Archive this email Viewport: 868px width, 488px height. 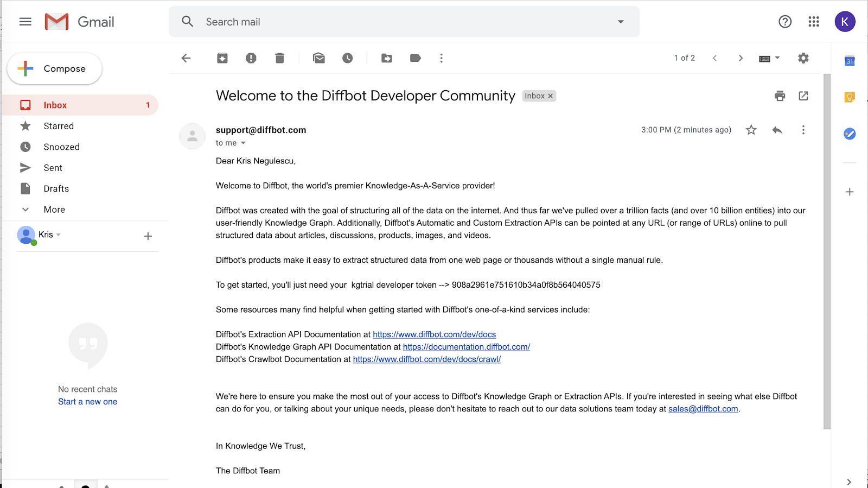[x=222, y=58]
